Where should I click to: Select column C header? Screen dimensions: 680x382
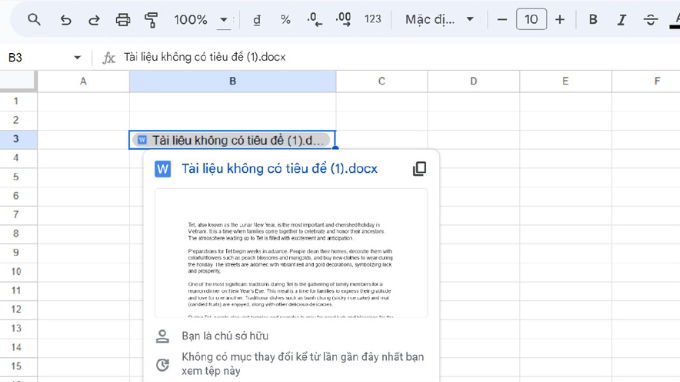382,81
